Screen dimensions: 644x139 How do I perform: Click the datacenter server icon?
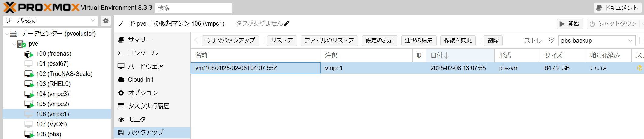14,34
